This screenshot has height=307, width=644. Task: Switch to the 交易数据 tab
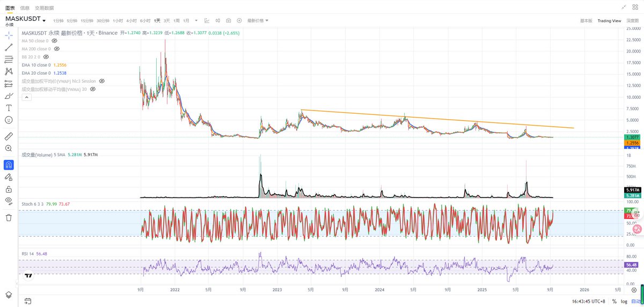pos(44,8)
